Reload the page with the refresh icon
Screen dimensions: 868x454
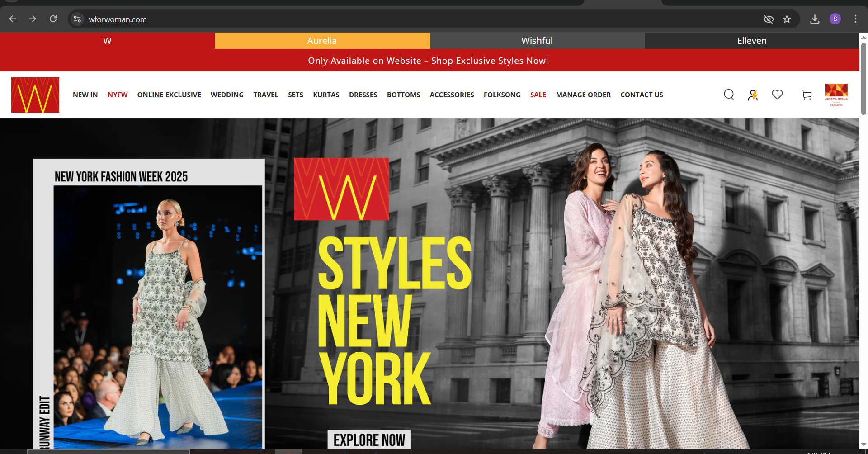pos(53,19)
